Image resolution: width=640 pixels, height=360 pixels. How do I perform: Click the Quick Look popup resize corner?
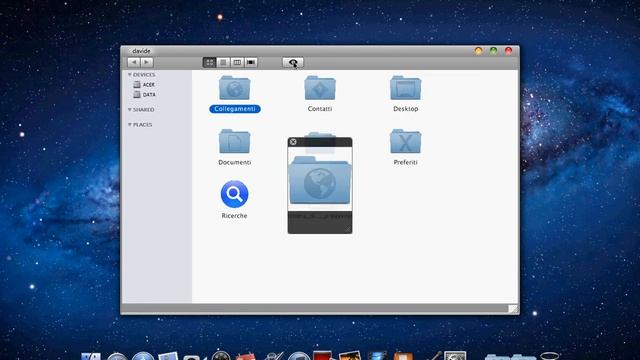tap(347, 229)
